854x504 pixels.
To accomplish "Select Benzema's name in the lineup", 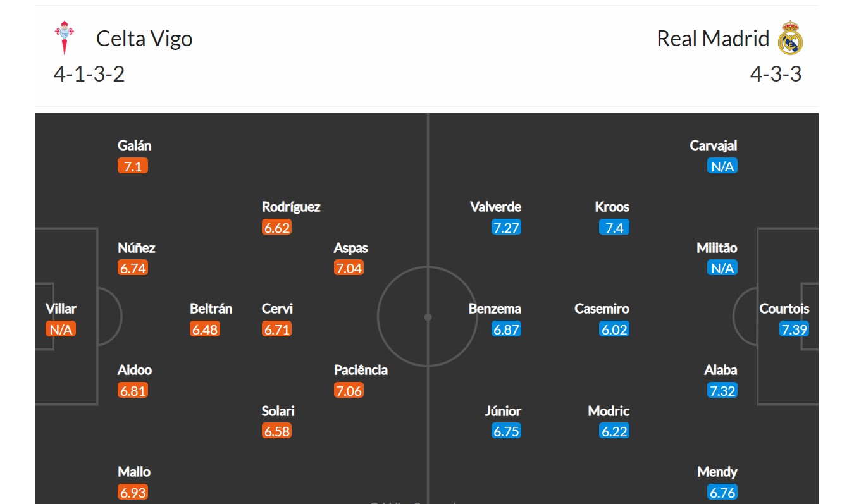I will [x=495, y=309].
